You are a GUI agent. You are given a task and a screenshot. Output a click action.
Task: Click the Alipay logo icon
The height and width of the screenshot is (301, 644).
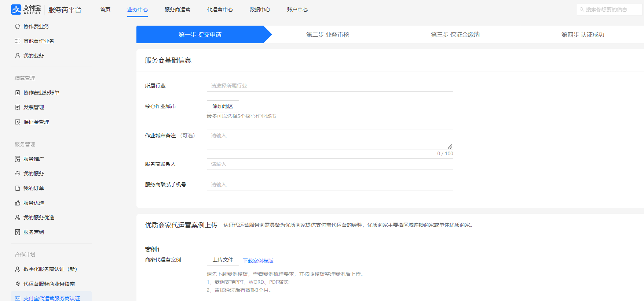point(16,10)
